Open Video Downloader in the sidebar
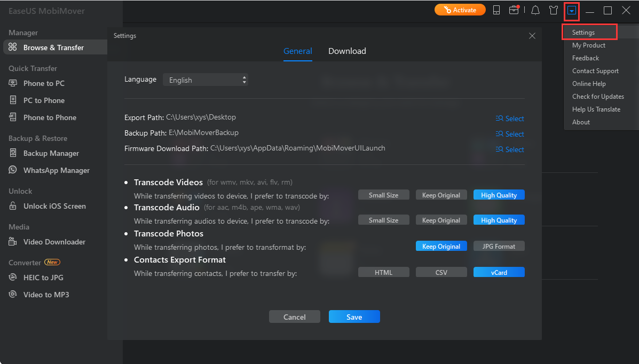Image resolution: width=639 pixels, height=364 pixels. tap(54, 242)
